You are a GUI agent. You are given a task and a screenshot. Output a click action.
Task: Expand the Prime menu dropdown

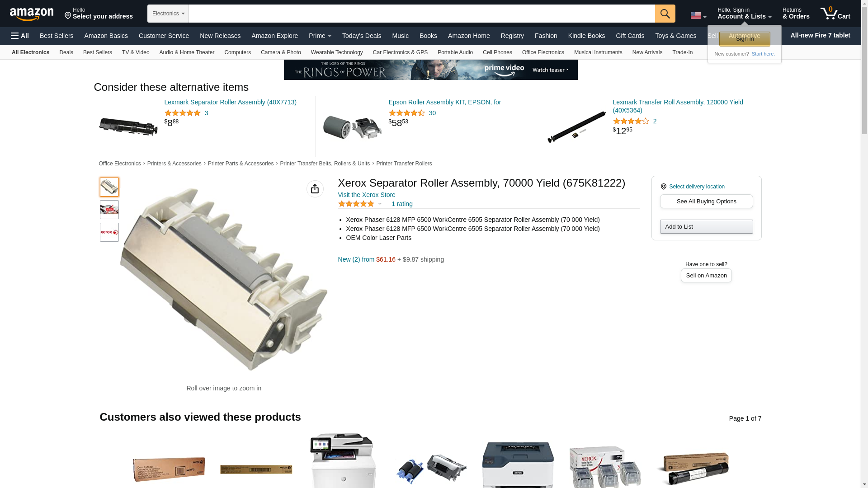tap(320, 36)
